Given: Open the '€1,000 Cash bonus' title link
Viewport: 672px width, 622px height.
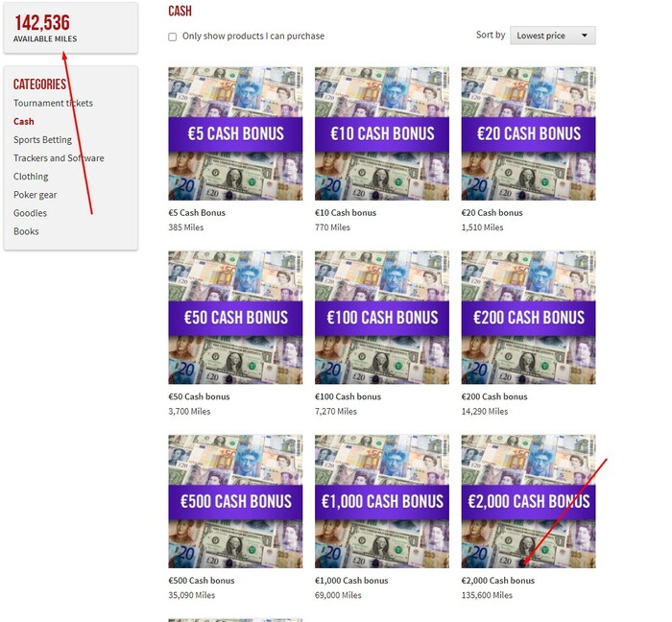Looking at the screenshot, I should coord(351,581).
